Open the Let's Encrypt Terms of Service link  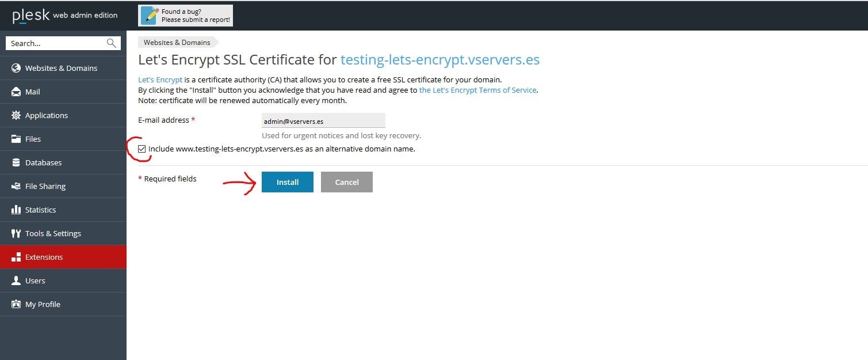478,90
